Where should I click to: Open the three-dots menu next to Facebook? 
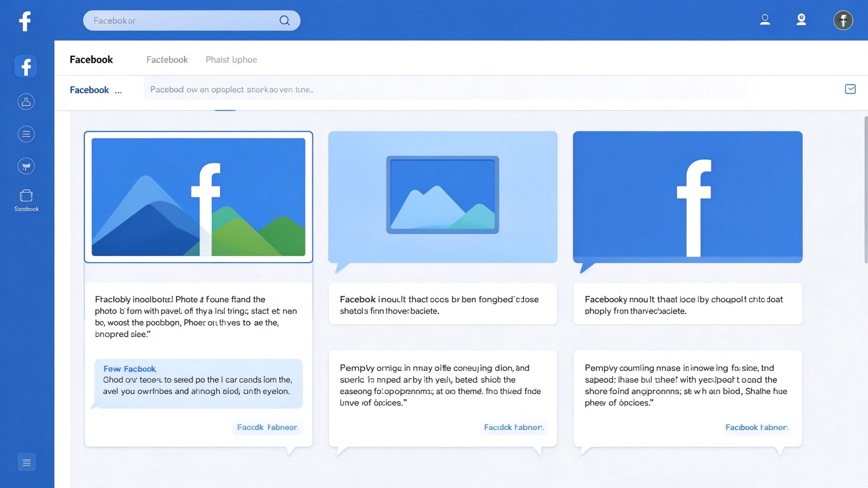click(x=118, y=92)
